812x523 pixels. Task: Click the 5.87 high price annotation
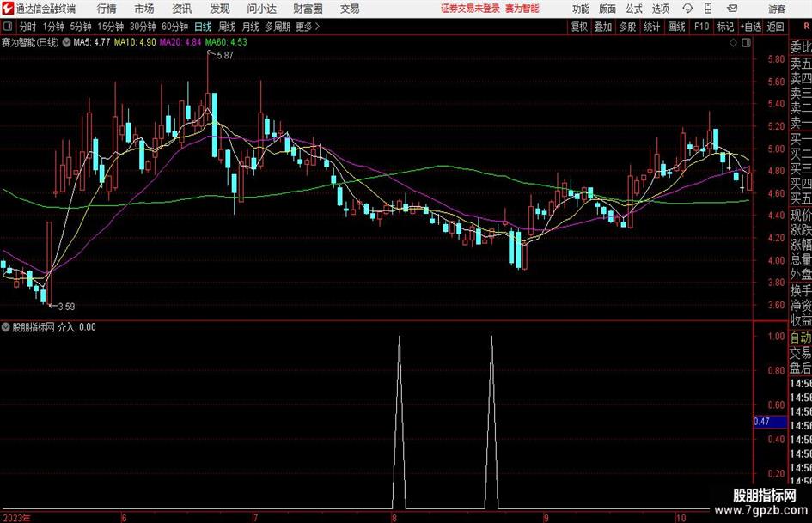[x=225, y=56]
